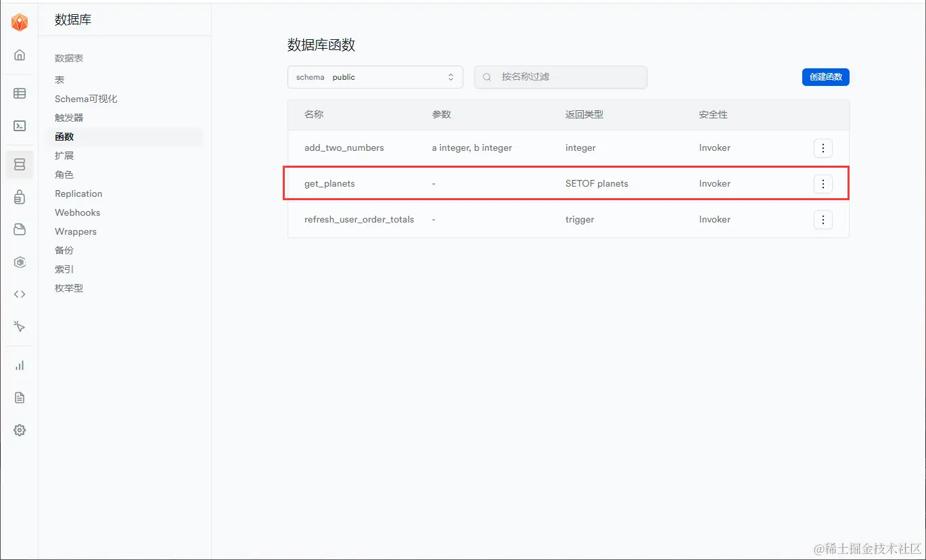Image resolution: width=926 pixels, height=560 pixels.
Task: Click the 数据库 sidebar title
Action: pos(73,20)
